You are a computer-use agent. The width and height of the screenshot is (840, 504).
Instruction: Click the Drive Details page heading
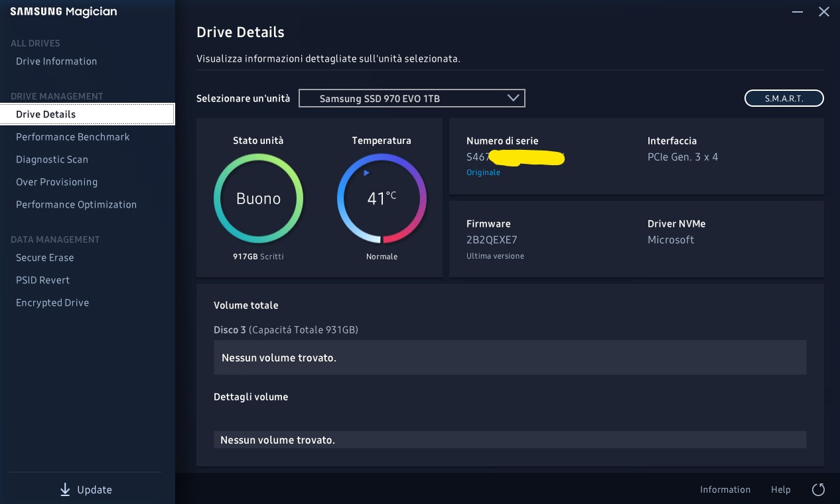240,32
